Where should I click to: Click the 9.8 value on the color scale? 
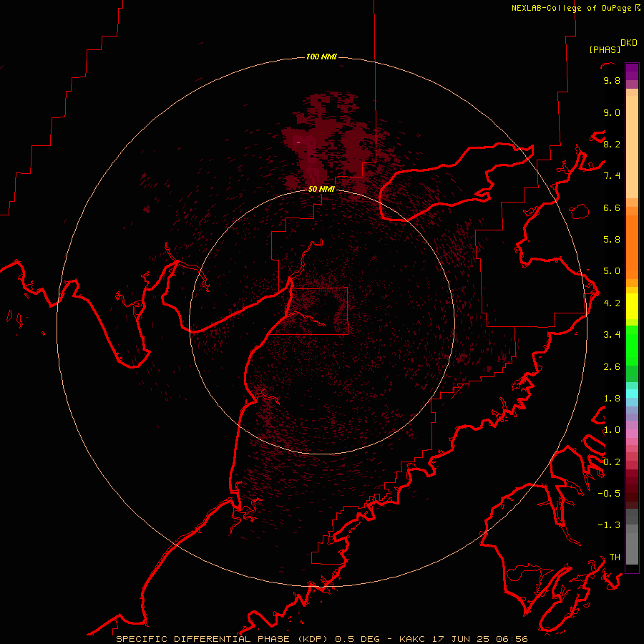tap(612, 81)
